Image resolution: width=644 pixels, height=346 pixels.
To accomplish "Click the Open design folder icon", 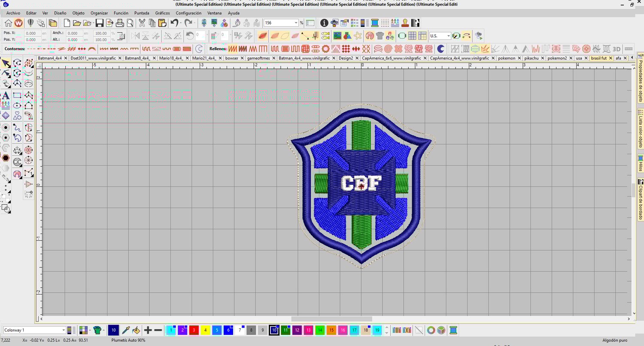I will click(77, 23).
